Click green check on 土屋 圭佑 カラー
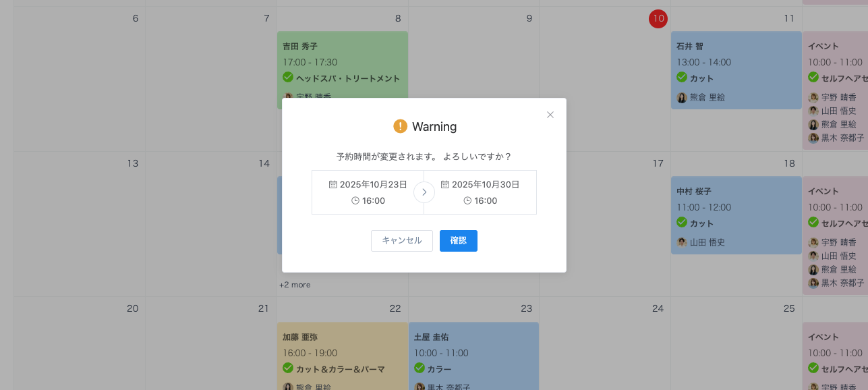 [419, 368]
